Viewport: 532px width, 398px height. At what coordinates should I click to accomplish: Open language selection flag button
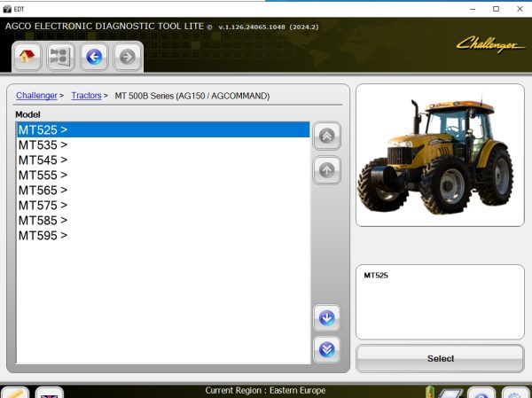(49, 393)
